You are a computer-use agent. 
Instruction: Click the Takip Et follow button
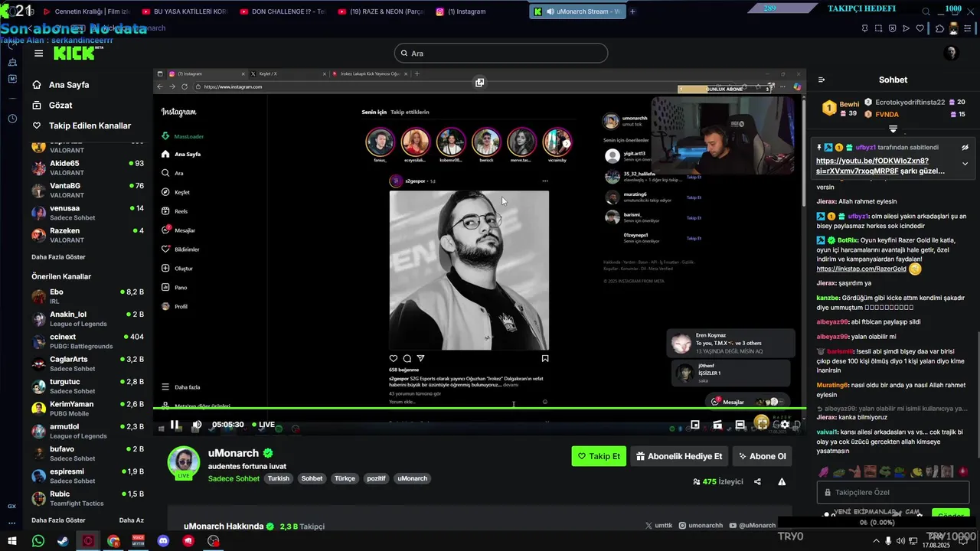click(x=599, y=456)
